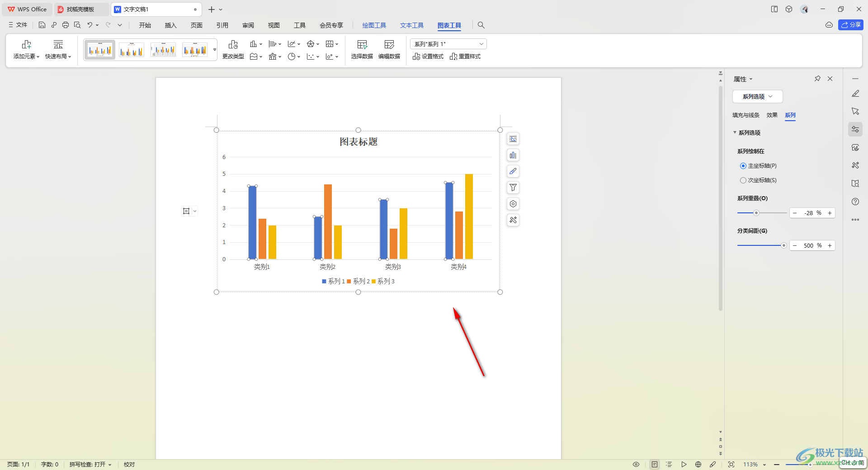Click selection arrow icon in right sidebar
The width and height of the screenshot is (868, 470).
tap(855, 111)
